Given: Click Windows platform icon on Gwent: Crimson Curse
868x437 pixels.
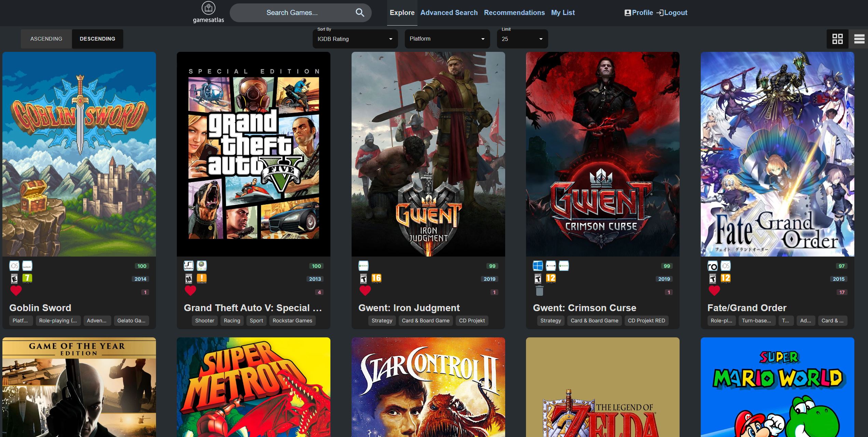Looking at the screenshot, I should 538,266.
